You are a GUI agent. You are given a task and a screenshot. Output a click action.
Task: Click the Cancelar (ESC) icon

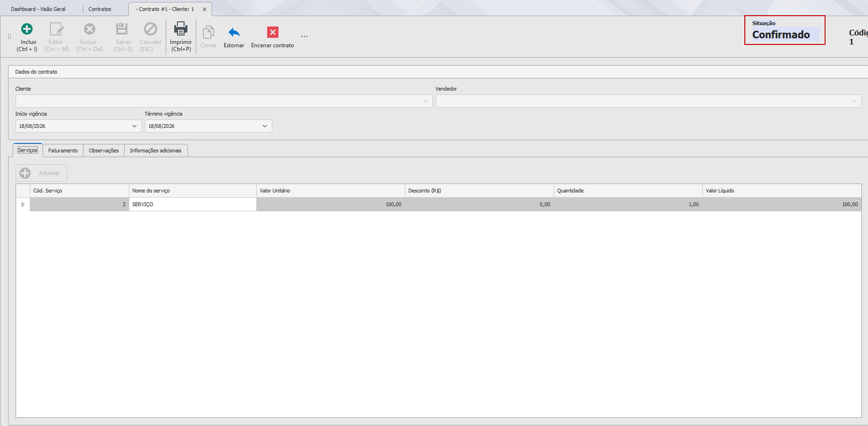(x=150, y=29)
